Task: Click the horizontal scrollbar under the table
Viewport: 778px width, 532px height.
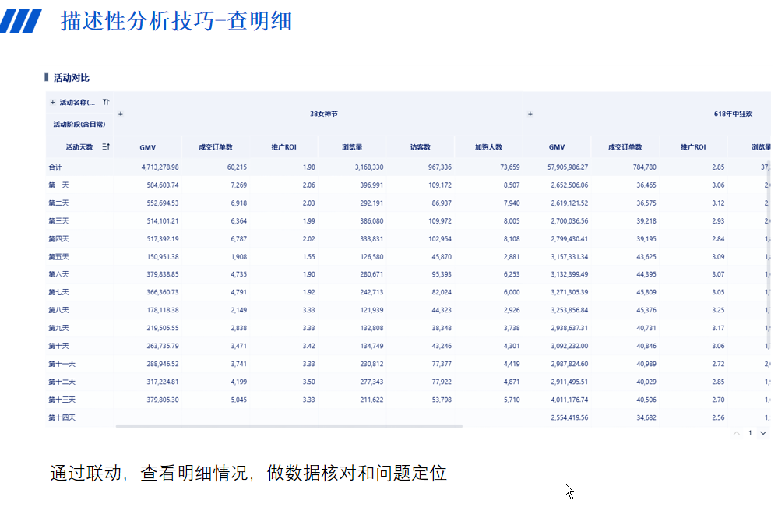Action: click(x=289, y=426)
